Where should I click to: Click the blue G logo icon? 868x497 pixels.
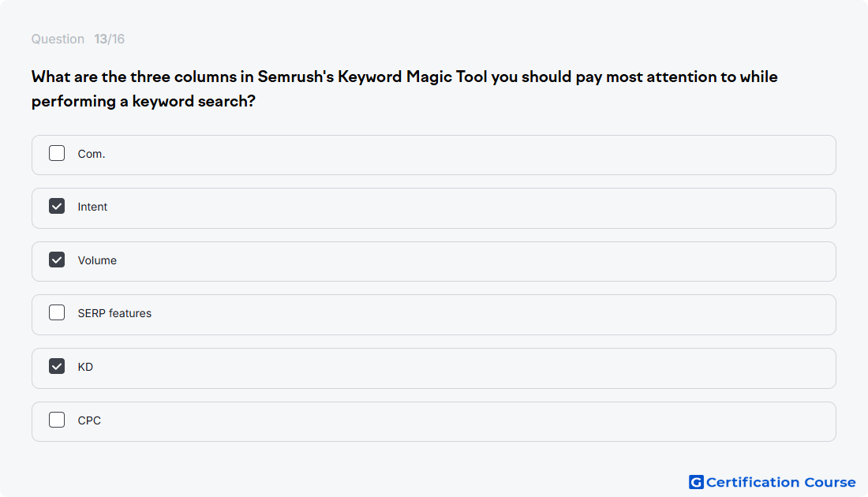[x=696, y=482]
